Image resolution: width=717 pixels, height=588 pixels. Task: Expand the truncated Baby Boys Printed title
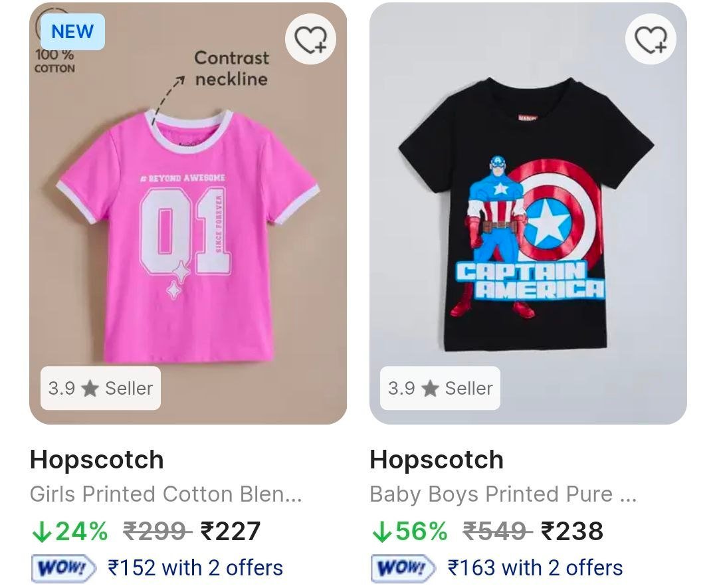click(505, 494)
